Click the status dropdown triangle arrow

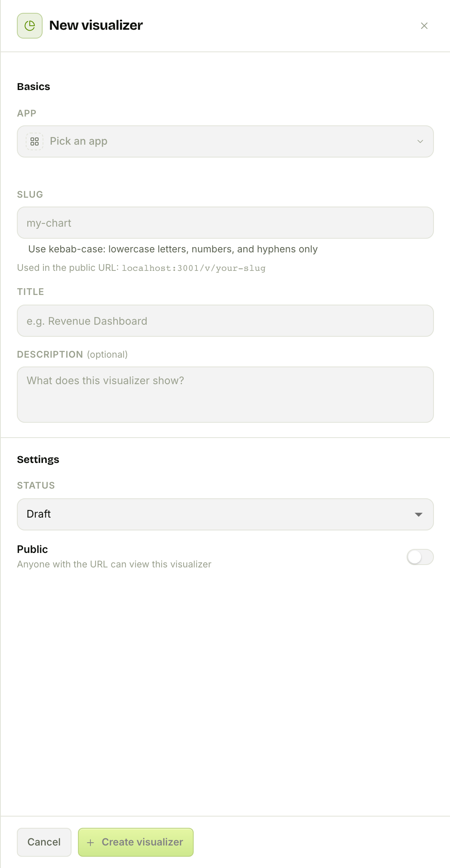pyautogui.click(x=419, y=515)
